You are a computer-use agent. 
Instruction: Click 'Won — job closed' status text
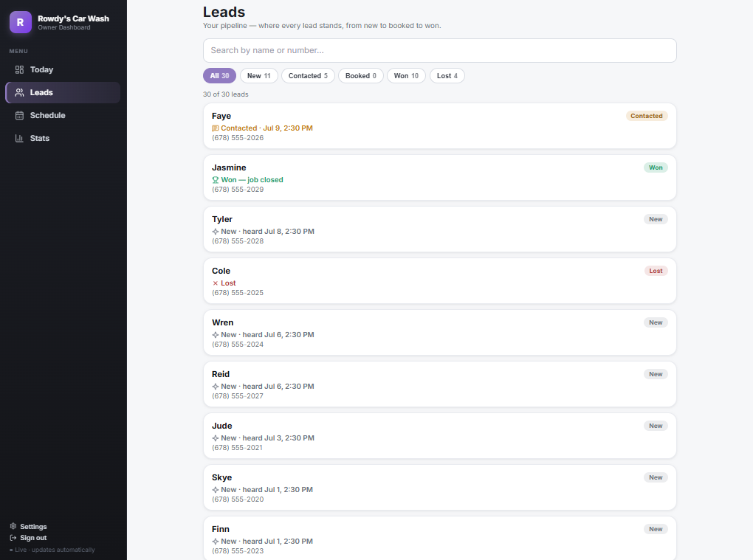[x=252, y=180]
